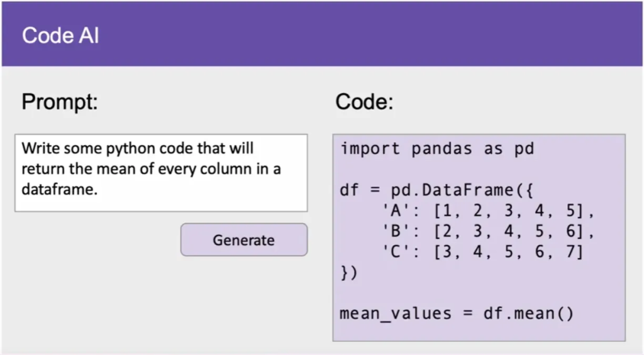The width and height of the screenshot is (644, 355).
Task: Place cursor on word 'Write' in prompt
Action: (x=38, y=150)
